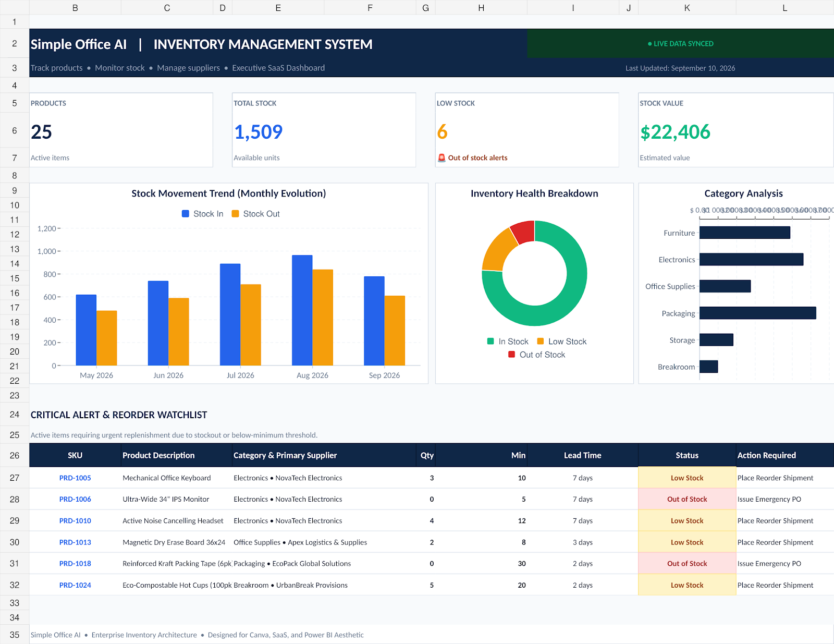Select column H header

[481, 7]
